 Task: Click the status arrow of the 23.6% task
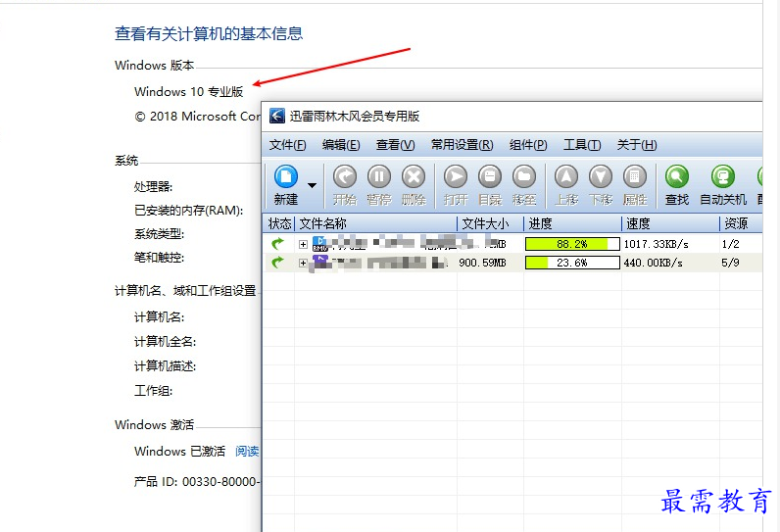277,262
